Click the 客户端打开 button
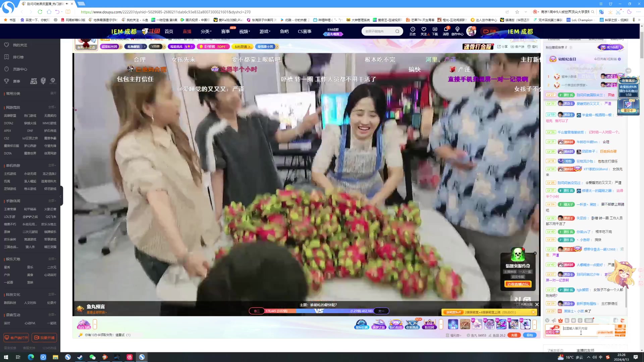The width and height of the screenshot is (644, 362). (x=16, y=338)
